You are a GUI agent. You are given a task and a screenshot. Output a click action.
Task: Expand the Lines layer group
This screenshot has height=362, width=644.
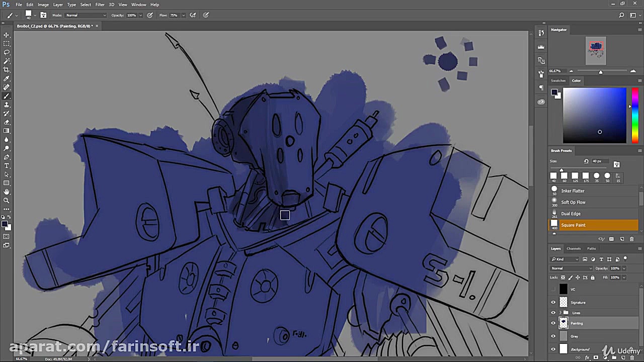(x=560, y=313)
